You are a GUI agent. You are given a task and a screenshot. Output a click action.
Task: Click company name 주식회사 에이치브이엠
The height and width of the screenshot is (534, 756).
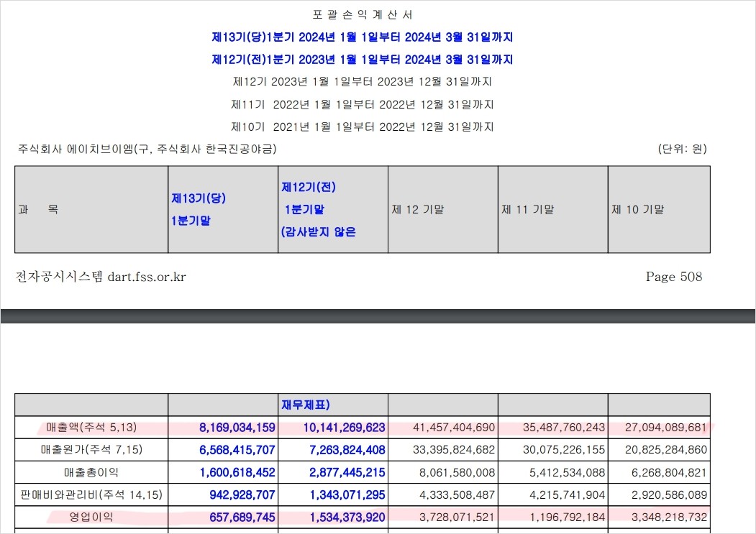point(147,149)
